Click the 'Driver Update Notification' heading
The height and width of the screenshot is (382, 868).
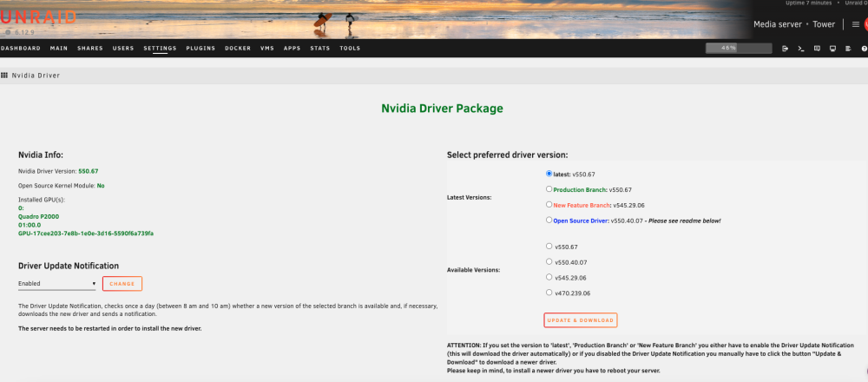point(69,266)
